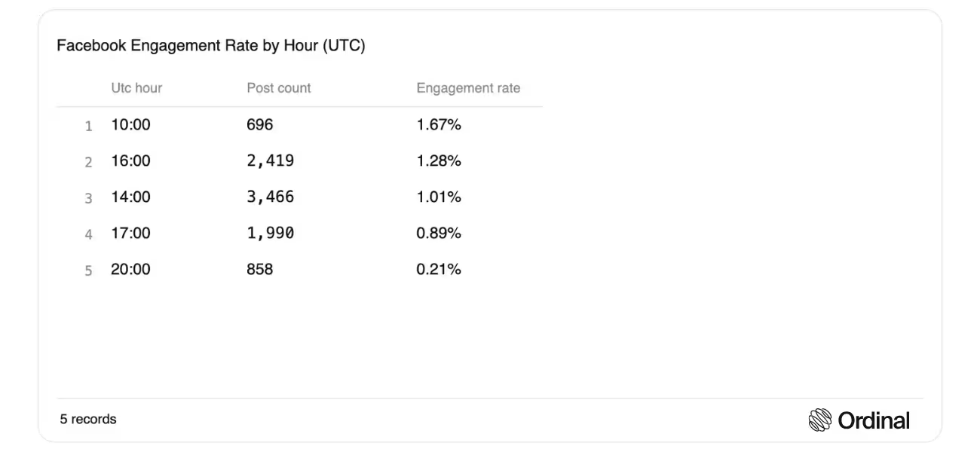Select the 14:00 hour cell

(x=130, y=197)
